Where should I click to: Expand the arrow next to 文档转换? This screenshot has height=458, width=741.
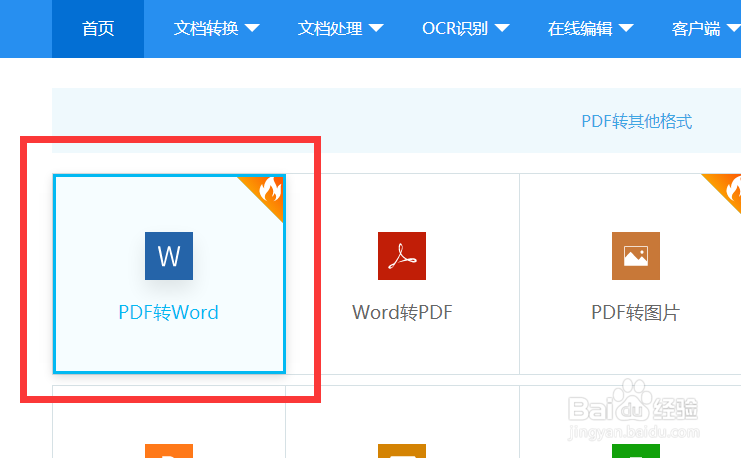coord(252,28)
